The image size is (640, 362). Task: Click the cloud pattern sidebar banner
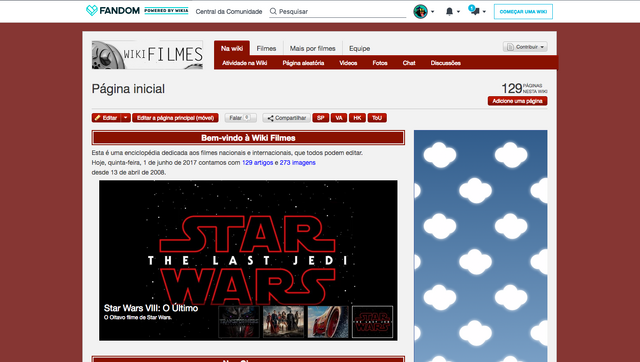point(480,246)
